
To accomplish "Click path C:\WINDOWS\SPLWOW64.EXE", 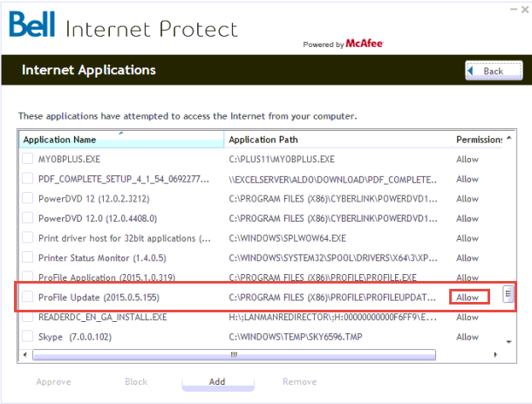I will (288, 238).
